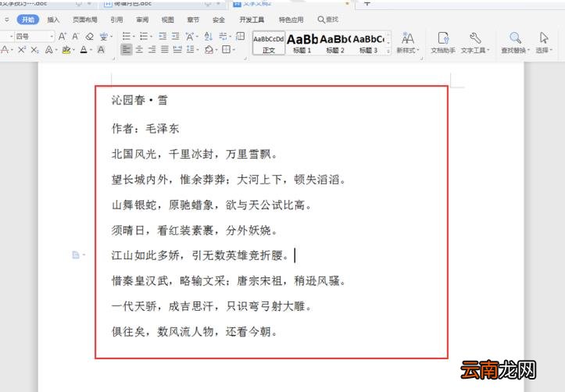565x392 pixels.
Task: Click the borders icon
Action: [x=227, y=50]
